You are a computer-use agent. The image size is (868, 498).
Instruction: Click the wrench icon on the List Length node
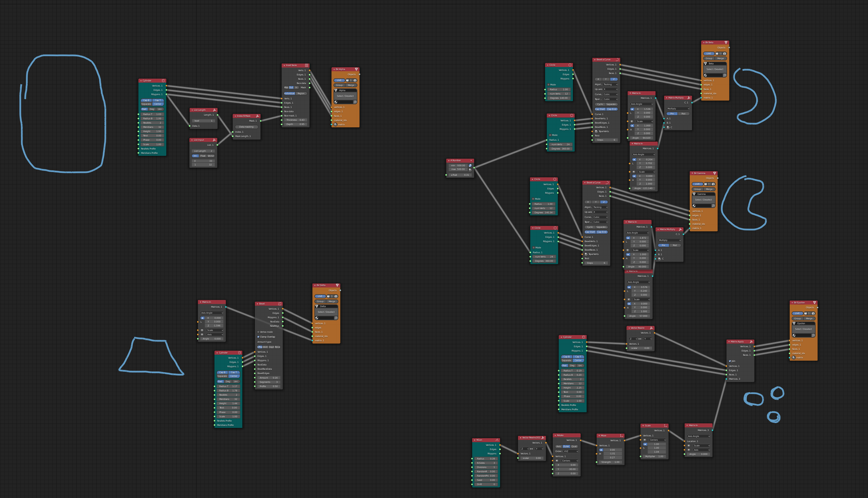click(x=214, y=110)
